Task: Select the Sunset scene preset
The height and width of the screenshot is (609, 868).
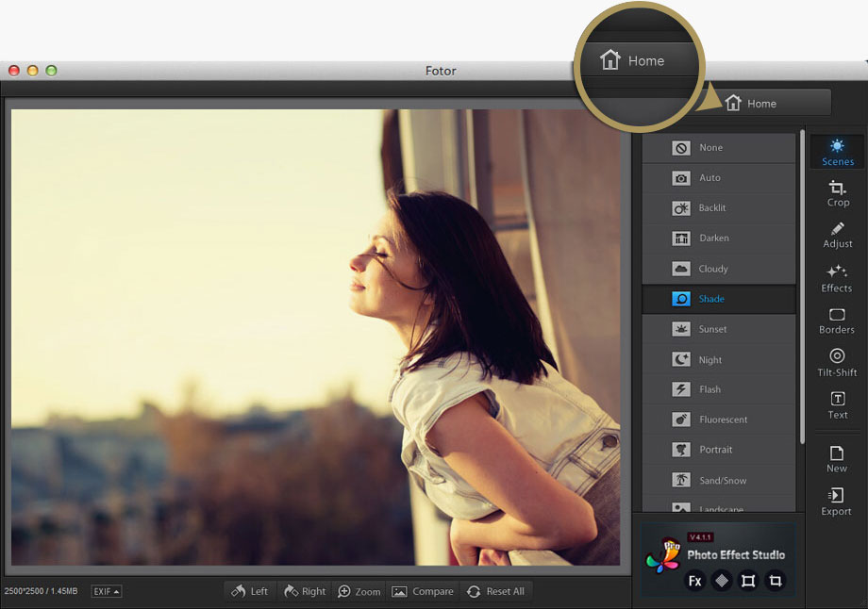Action: (719, 329)
